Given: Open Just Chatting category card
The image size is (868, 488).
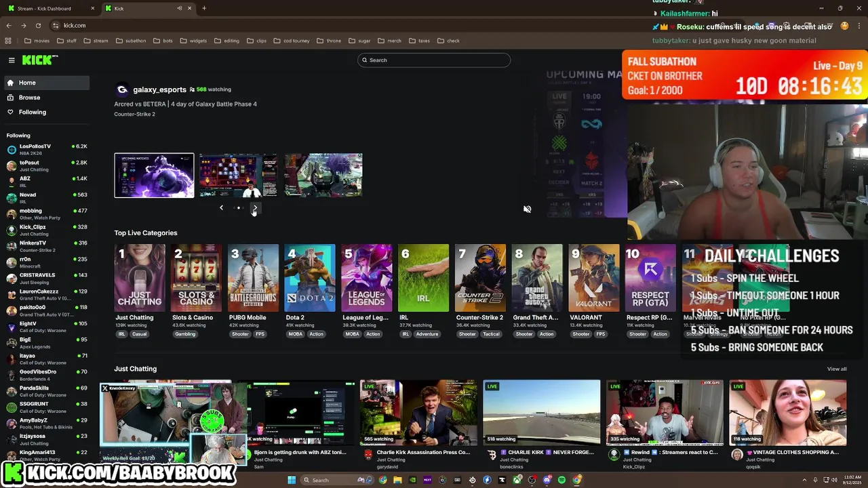Looking at the screenshot, I should click(139, 278).
